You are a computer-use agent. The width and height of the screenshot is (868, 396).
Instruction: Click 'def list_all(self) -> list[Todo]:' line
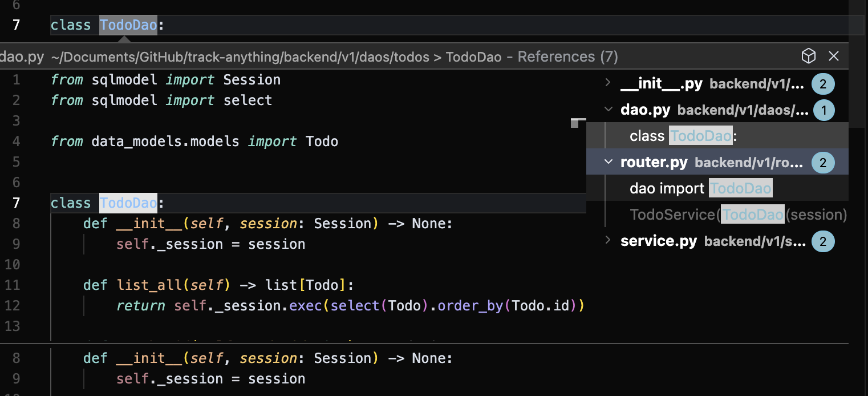[x=219, y=285]
